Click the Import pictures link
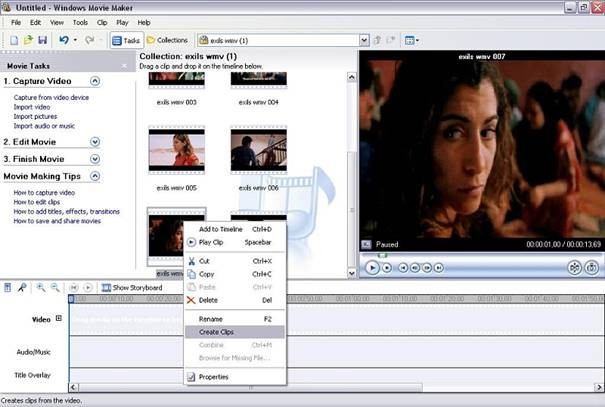The width and height of the screenshot is (605, 407). pos(35,117)
